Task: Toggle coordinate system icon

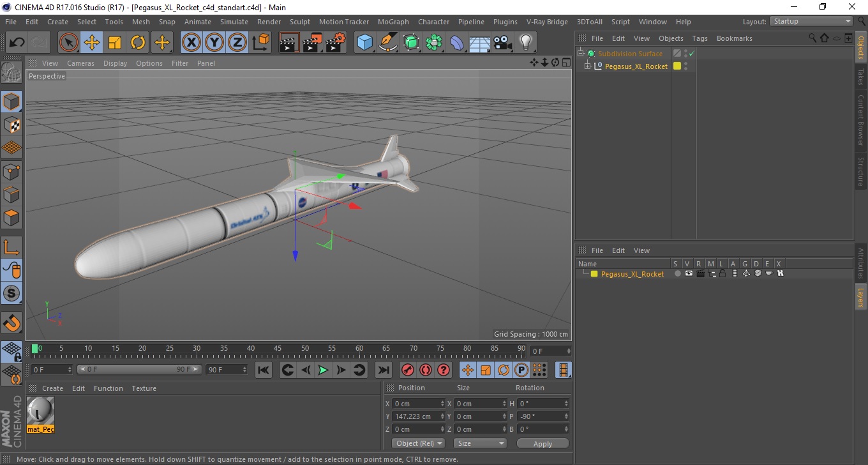Action: [260, 43]
